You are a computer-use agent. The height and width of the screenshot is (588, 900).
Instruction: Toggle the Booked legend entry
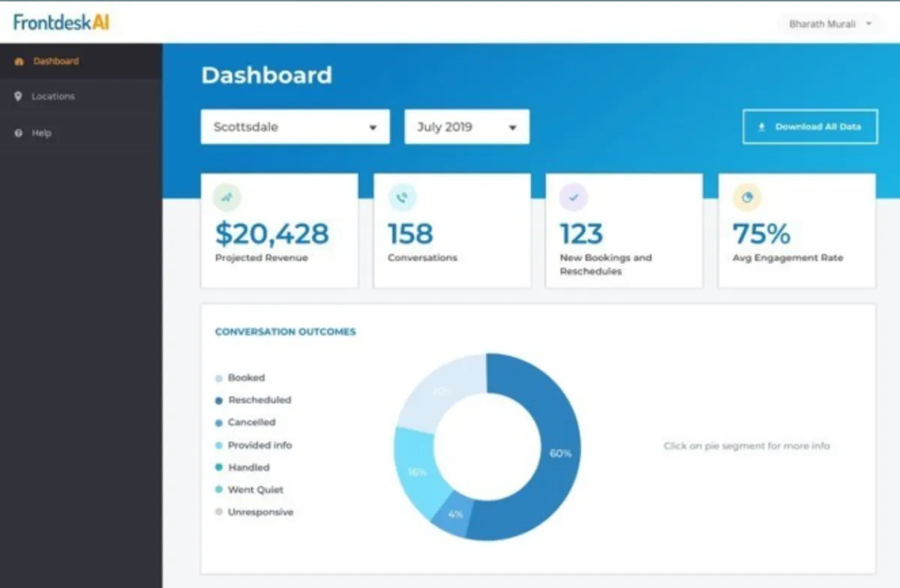coord(240,378)
